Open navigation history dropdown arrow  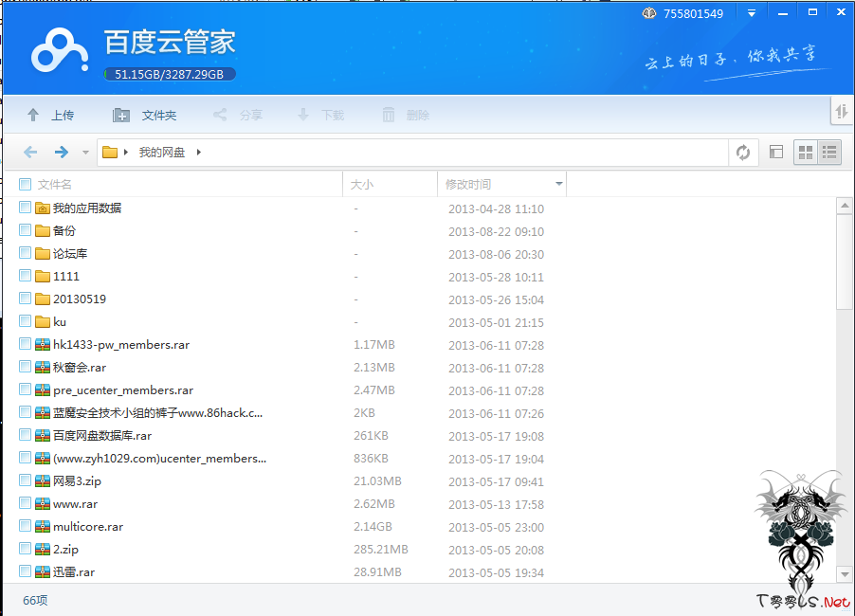tap(85, 152)
